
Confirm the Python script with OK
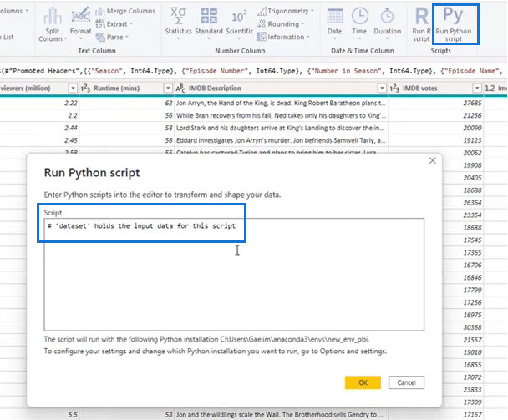point(363,382)
